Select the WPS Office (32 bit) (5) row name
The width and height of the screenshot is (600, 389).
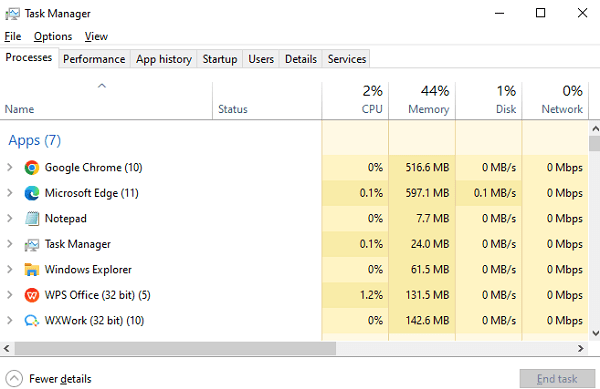click(x=98, y=295)
